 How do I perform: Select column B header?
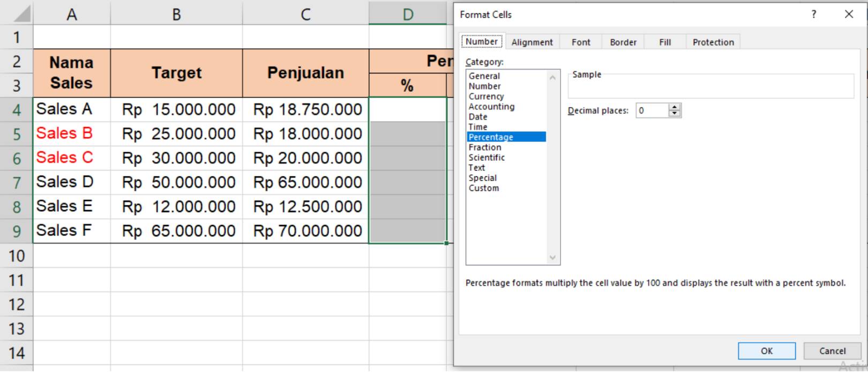(176, 14)
